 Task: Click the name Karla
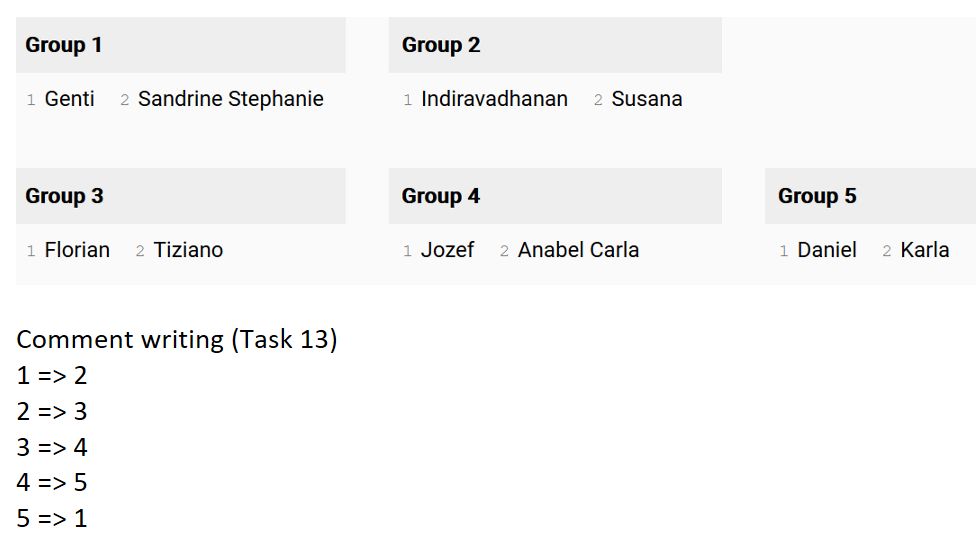pos(924,250)
